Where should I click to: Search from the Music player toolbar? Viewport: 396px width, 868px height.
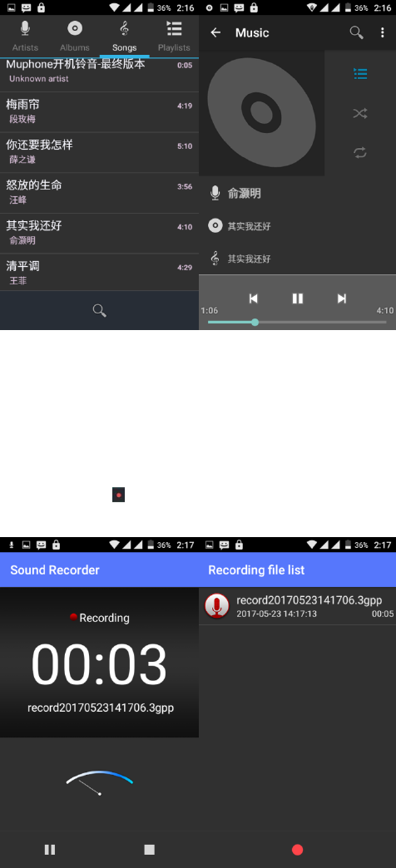pos(357,32)
